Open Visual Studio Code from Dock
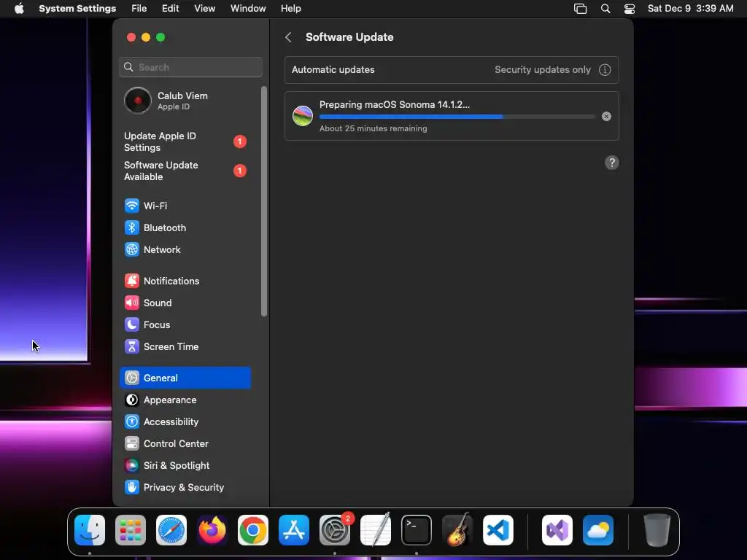 click(498, 530)
